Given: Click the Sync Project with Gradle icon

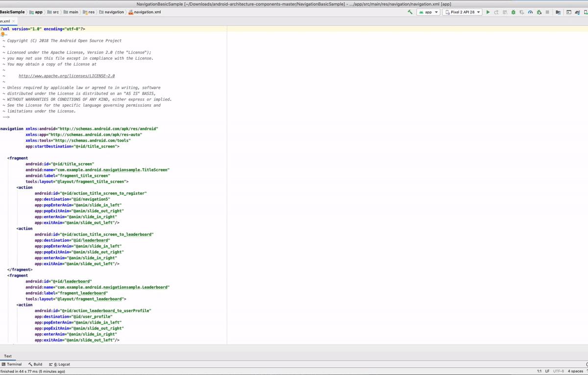Looking at the screenshot, I should point(577,12).
